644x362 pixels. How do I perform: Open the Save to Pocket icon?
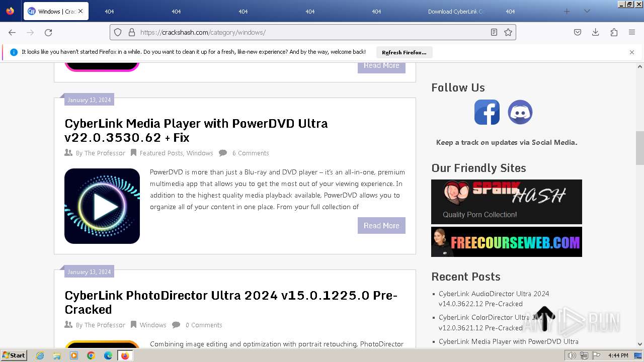[578, 32]
